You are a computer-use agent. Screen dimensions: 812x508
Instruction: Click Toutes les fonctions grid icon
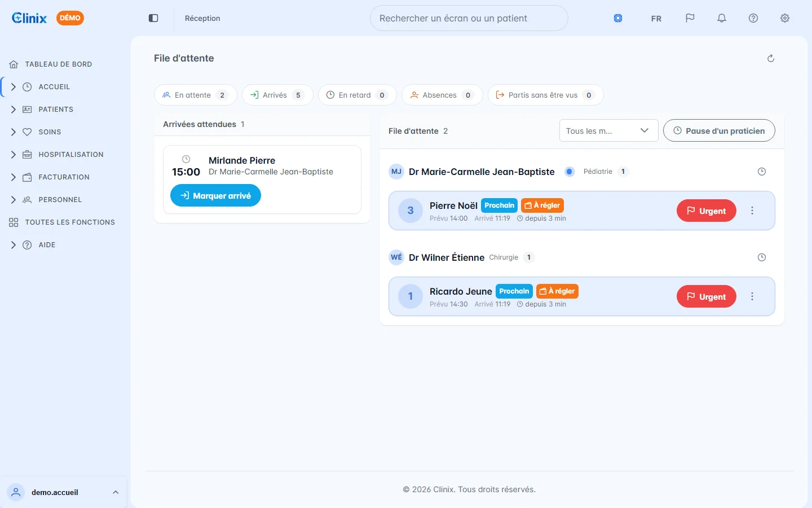[x=14, y=222]
